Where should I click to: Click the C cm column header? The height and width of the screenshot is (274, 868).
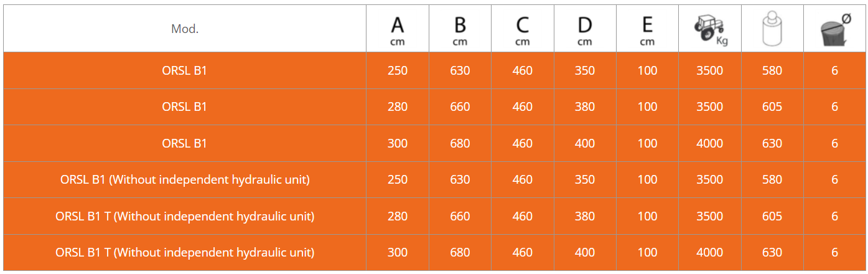point(522,29)
